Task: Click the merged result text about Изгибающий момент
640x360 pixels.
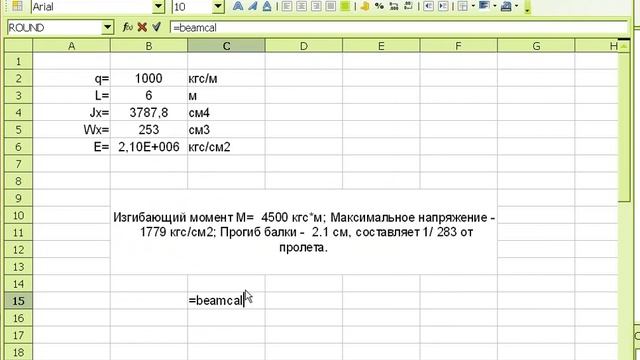Action: click(x=304, y=232)
